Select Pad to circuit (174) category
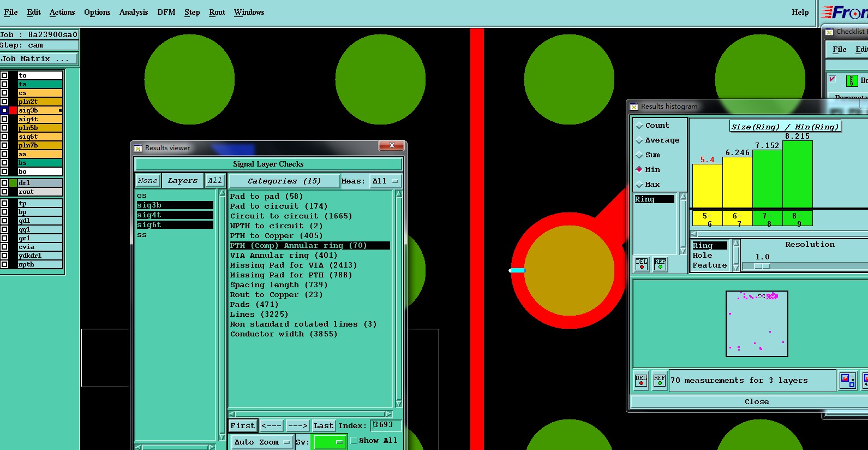This screenshot has height=450, width=868. [279, 206]
